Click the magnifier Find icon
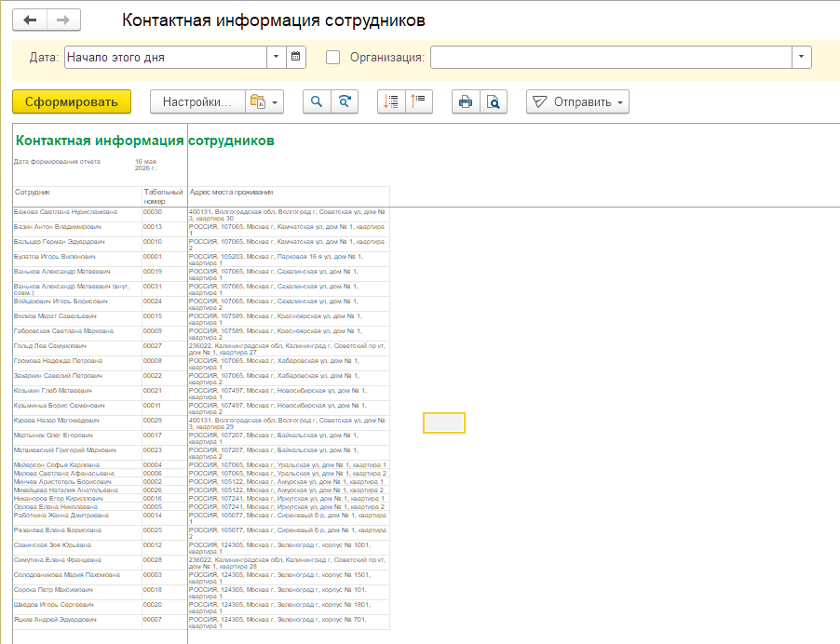Viewport: 840px width, 644px height. tap(317, 101)
